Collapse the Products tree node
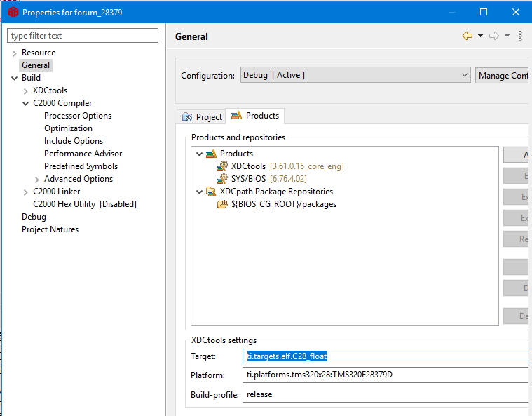The width and height of the screenshot is (532, 416). pos(200,154)
